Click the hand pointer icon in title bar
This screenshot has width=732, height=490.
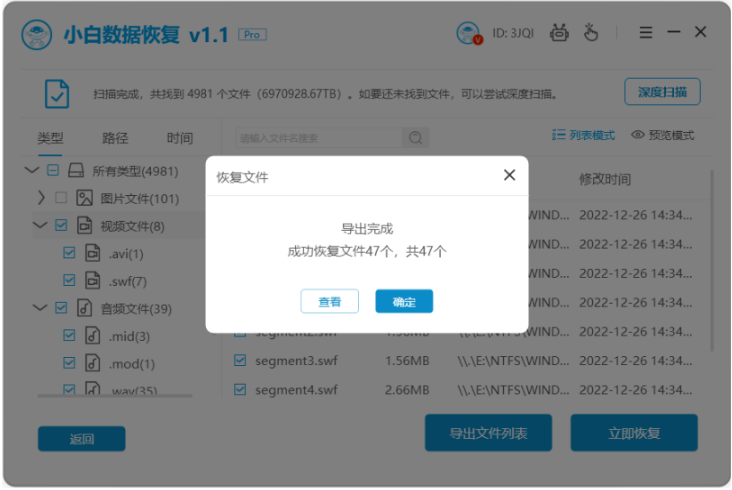[590, 33]
